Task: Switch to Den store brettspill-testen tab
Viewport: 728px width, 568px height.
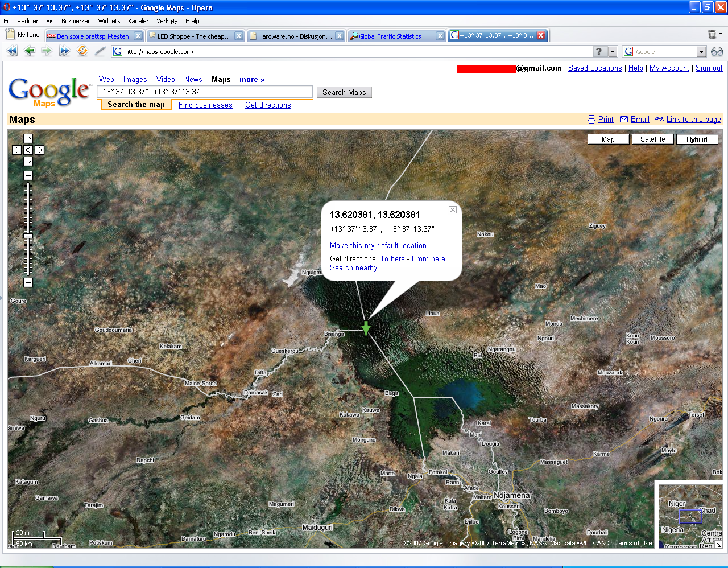Action: point(93,36)
